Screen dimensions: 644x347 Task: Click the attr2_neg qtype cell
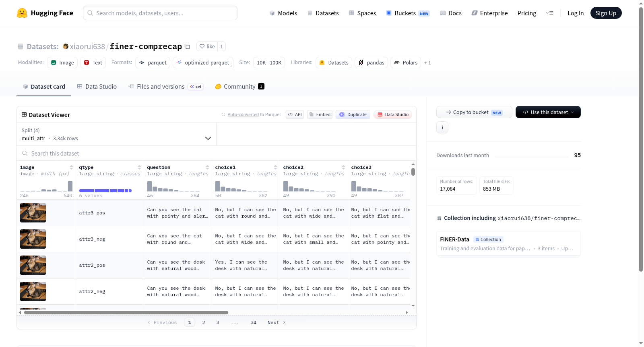(x=110, y=291)
